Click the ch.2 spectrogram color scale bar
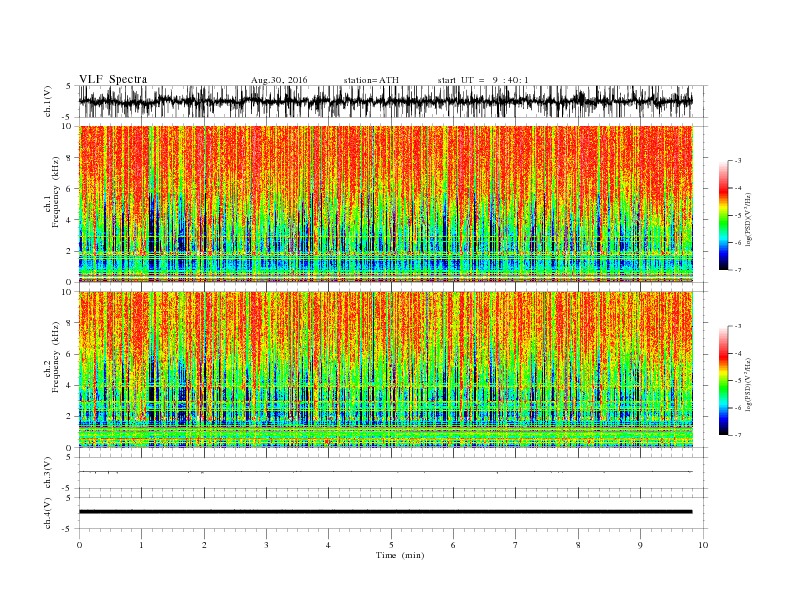The image size is (792, 612). pyautogui.click(x=723, y=381)
